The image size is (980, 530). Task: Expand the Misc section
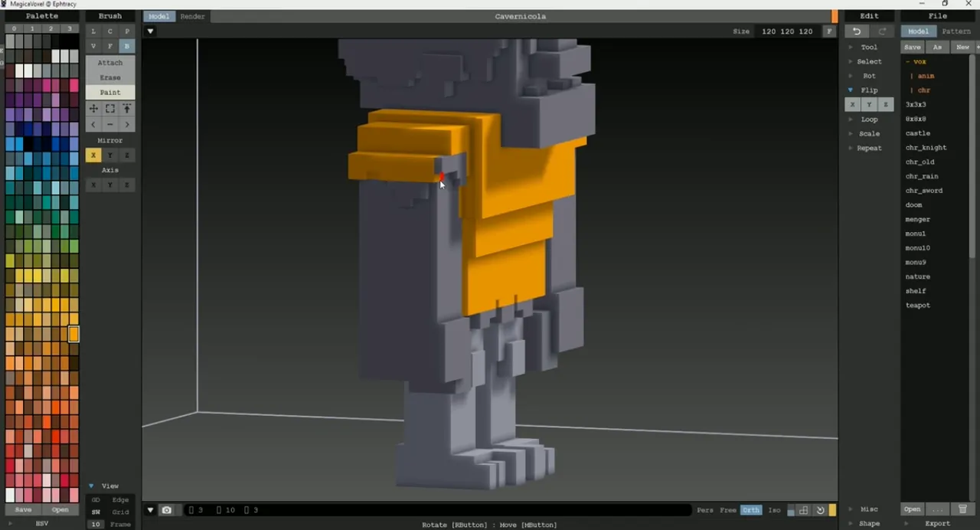coord(869,509)
